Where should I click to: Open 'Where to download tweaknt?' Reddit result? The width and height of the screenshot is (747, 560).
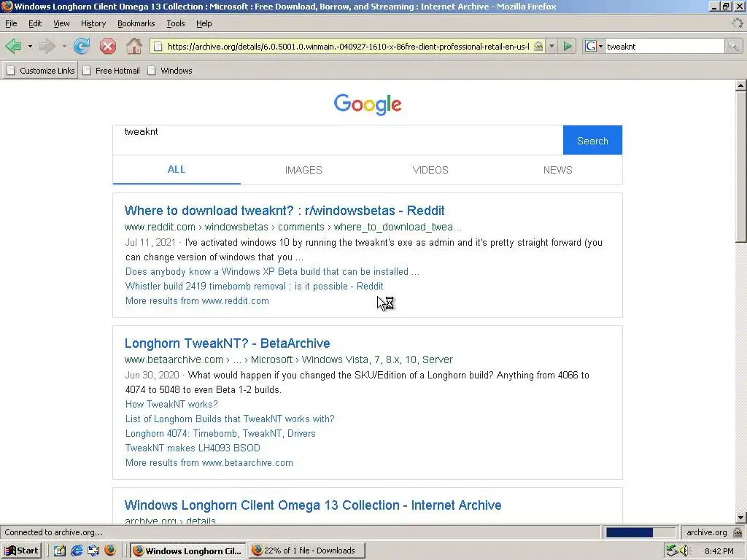pos(285,211)
